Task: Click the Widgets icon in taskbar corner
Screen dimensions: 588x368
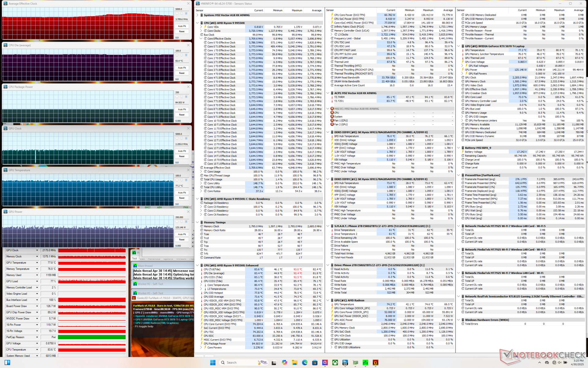Action: 7,362
